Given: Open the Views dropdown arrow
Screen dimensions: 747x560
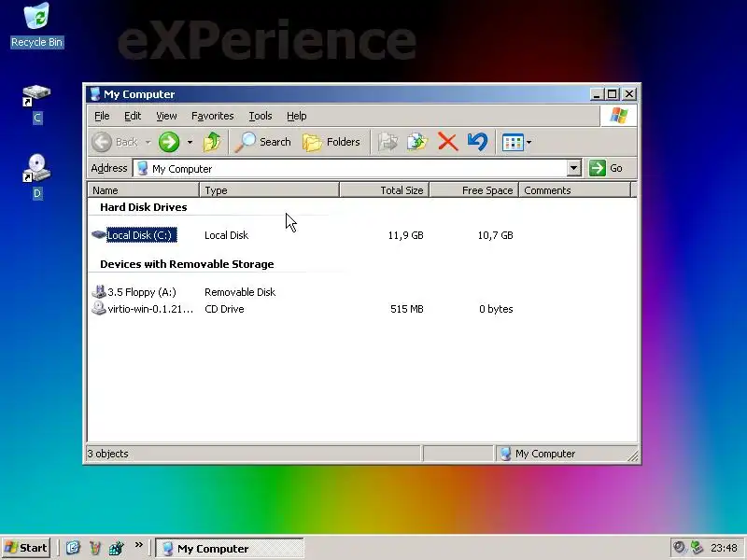Looking at the screenshot, I should (529, 143).
